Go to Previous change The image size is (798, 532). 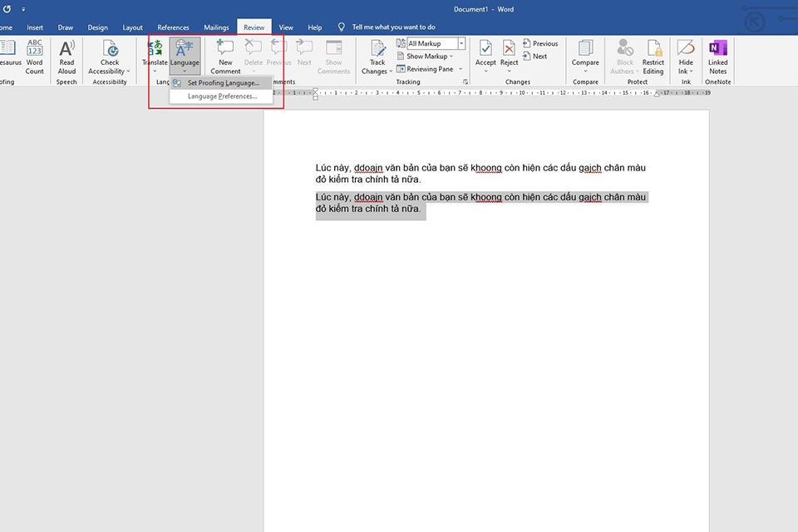(x=540, y=43)
